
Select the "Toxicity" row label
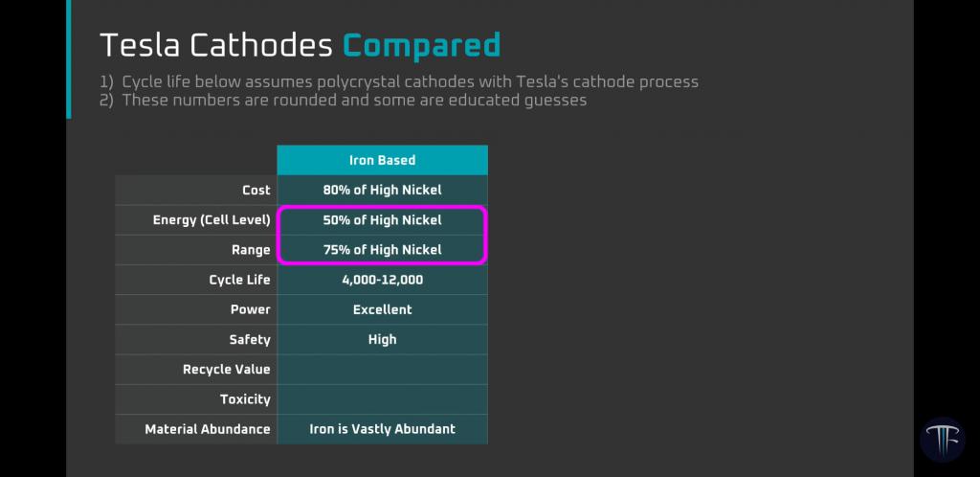(x=245, y=398)
